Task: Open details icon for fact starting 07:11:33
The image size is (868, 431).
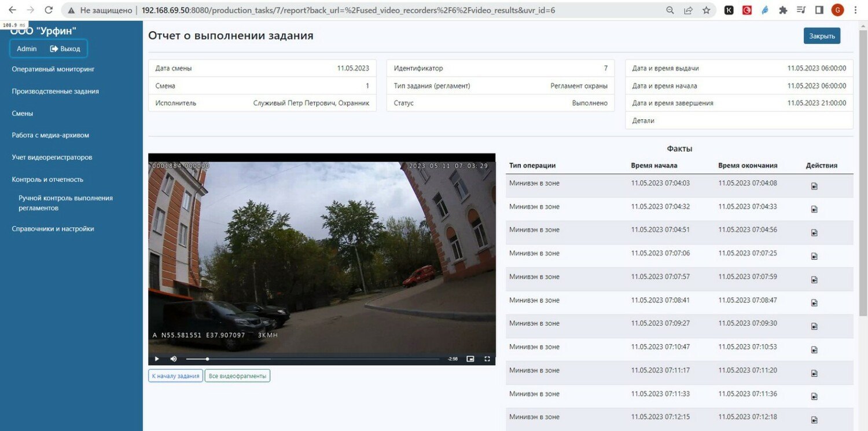Action: tap(814, 397)
